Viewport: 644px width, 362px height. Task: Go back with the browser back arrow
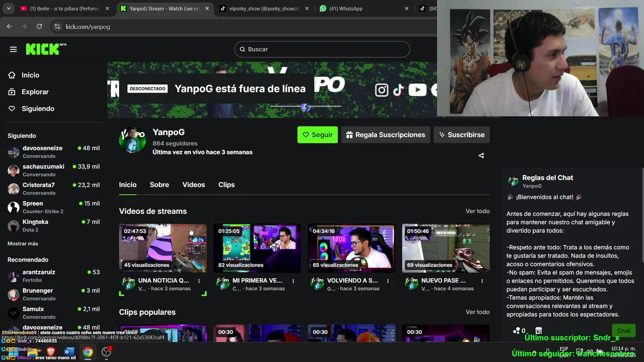[9, 27]
